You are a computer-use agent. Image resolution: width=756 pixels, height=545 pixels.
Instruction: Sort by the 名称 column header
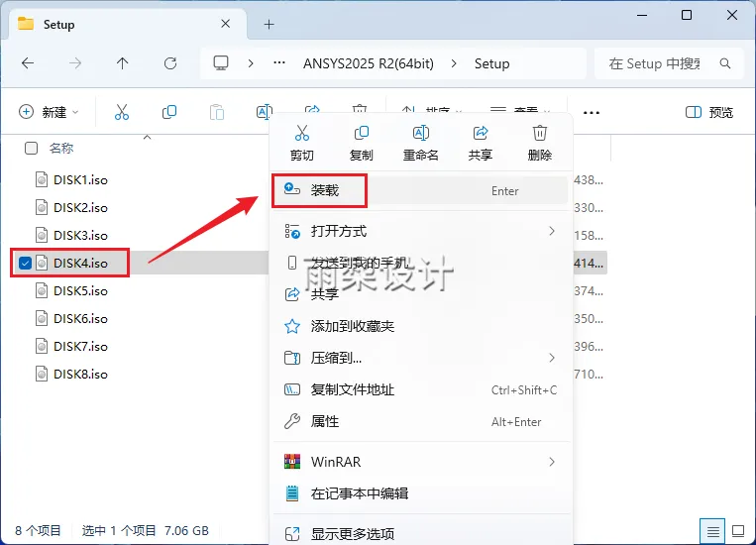tap(61, 148)
